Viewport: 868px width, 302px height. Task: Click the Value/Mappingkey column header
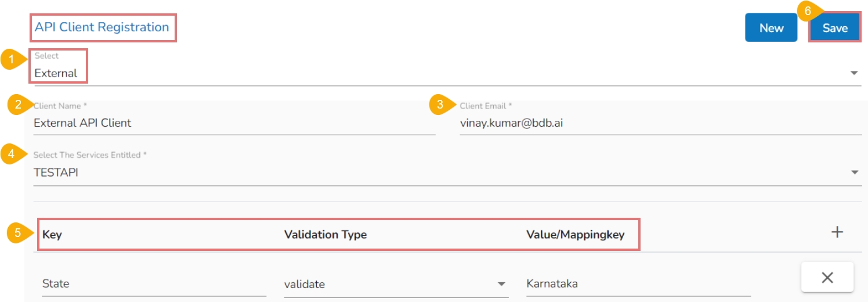(575, 235)
